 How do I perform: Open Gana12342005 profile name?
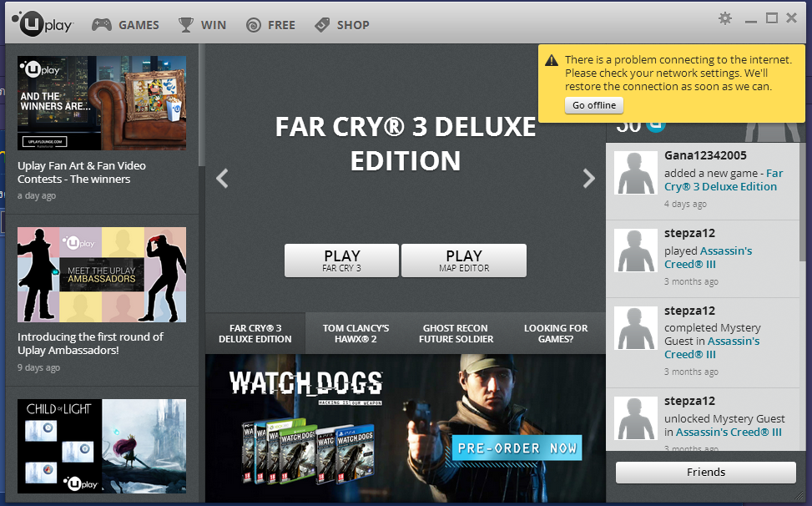(x=705, y=155)
